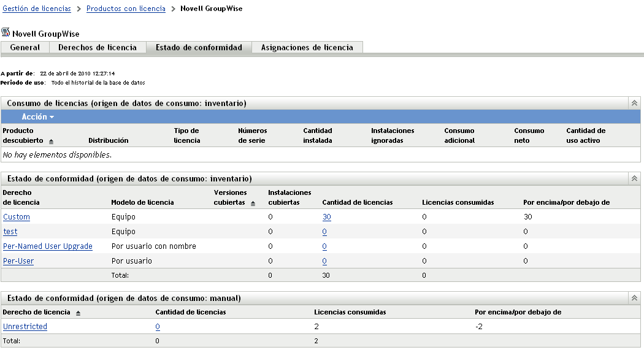The image size is (644, 350).
Task: Click sort arrow beside Versiones cubiertas
Action: tap(253, 203)
